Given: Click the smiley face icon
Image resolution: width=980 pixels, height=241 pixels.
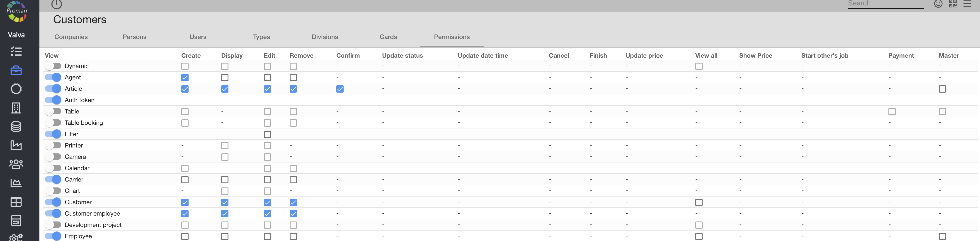Looking at the screenshot, I should pos(938,4).
